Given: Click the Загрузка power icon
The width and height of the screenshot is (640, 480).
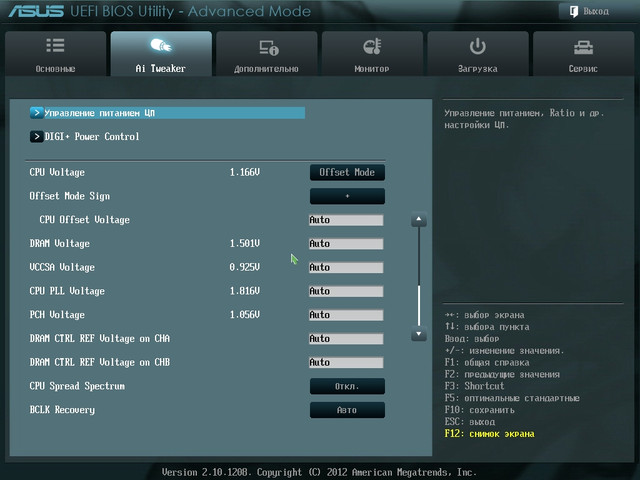Looking at the screenshot, I should point(478,46).
